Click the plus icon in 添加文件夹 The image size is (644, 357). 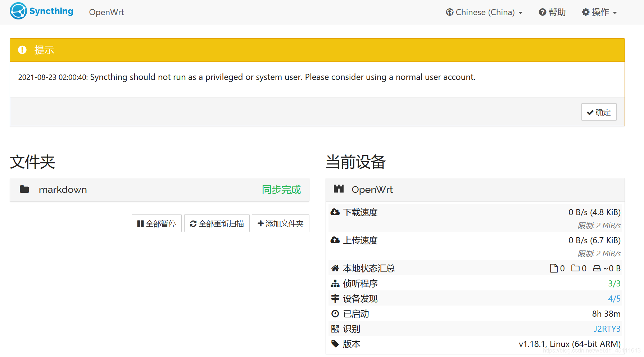pos(261,223)
